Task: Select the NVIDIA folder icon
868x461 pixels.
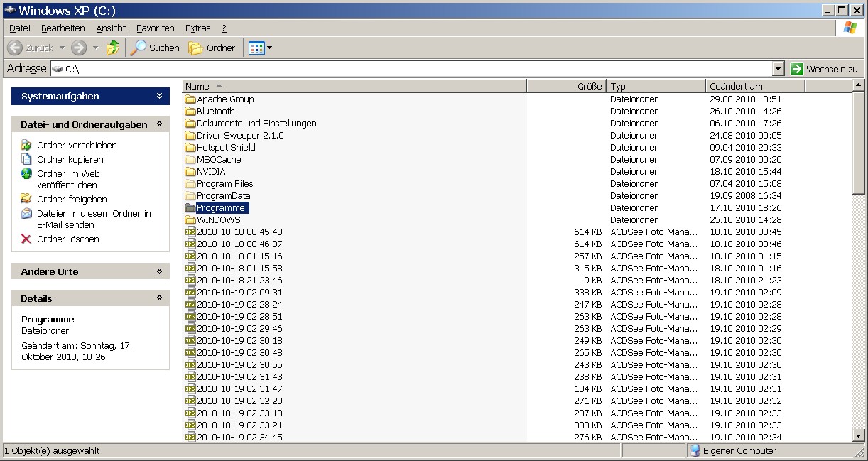Action: 190,172
